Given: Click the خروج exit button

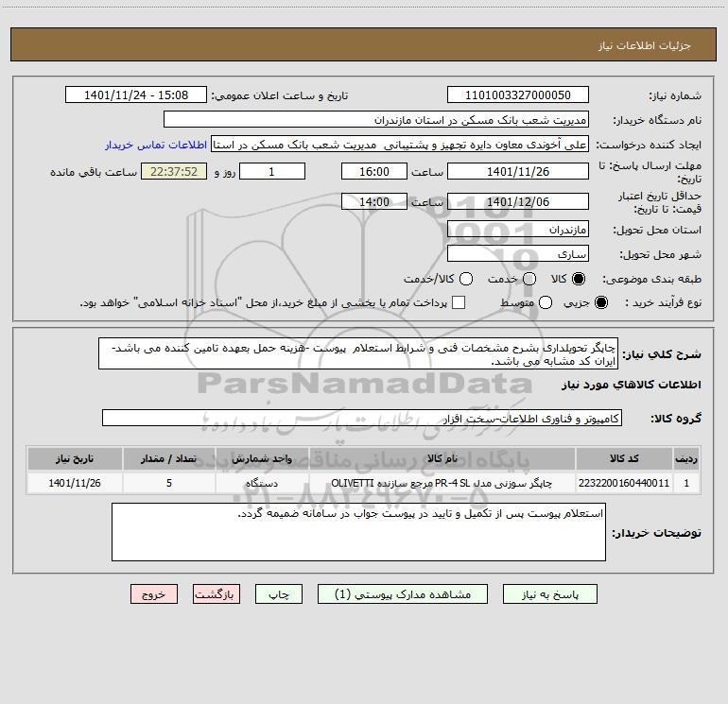Looking at the screenshot, I should (154, 594).
